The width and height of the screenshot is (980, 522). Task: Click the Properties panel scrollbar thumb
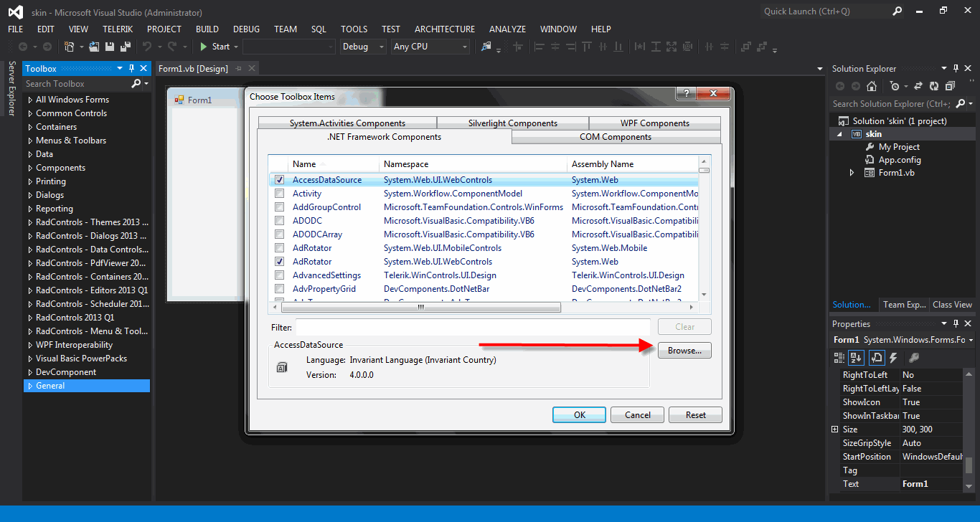pyautogui.click(x=969, y=465)
